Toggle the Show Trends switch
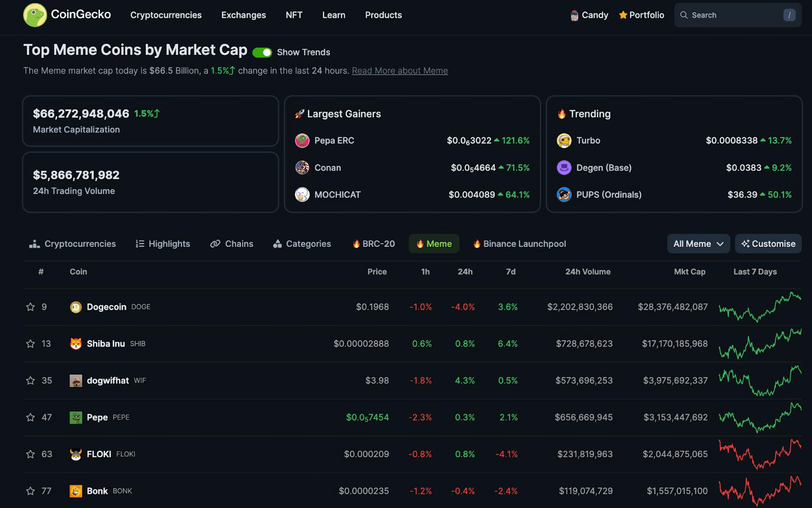 tap(262, 52)
